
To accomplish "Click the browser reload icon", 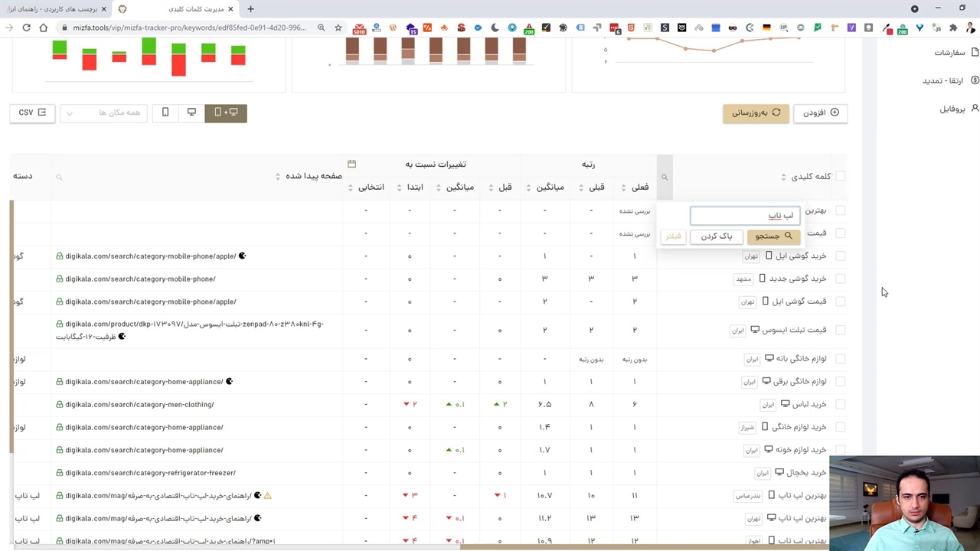I will click(x=26, y=28).
